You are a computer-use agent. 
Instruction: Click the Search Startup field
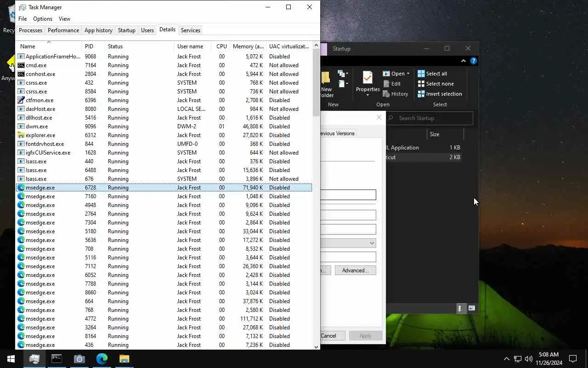pyautogui.click(x=430, y=118)
